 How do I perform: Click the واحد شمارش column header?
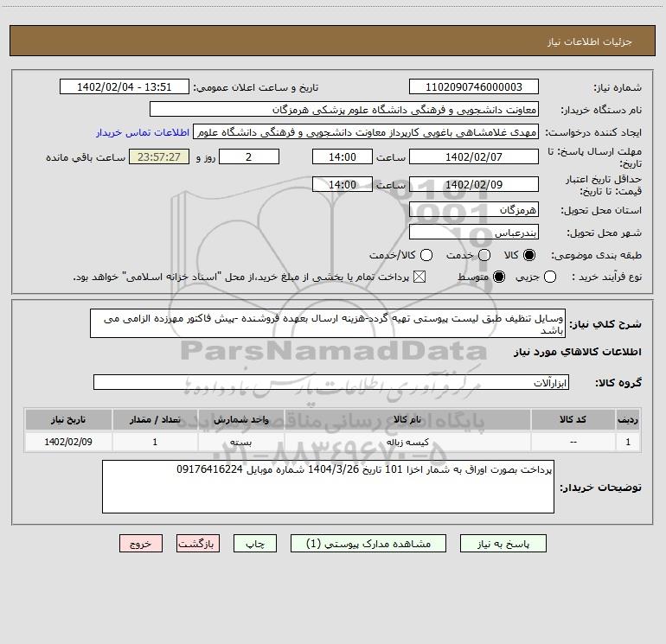coord(240,419)
